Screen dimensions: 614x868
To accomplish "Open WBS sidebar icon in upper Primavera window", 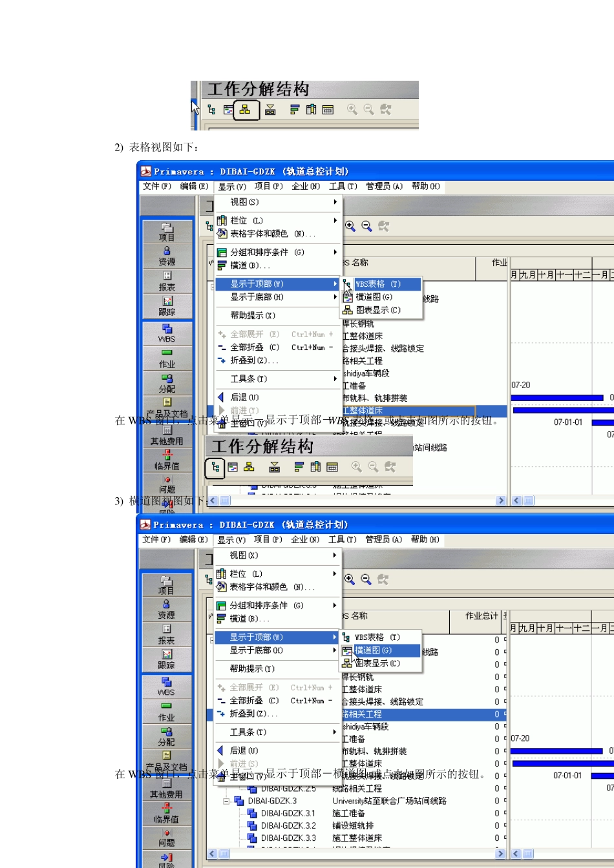I will coord(167,333).
